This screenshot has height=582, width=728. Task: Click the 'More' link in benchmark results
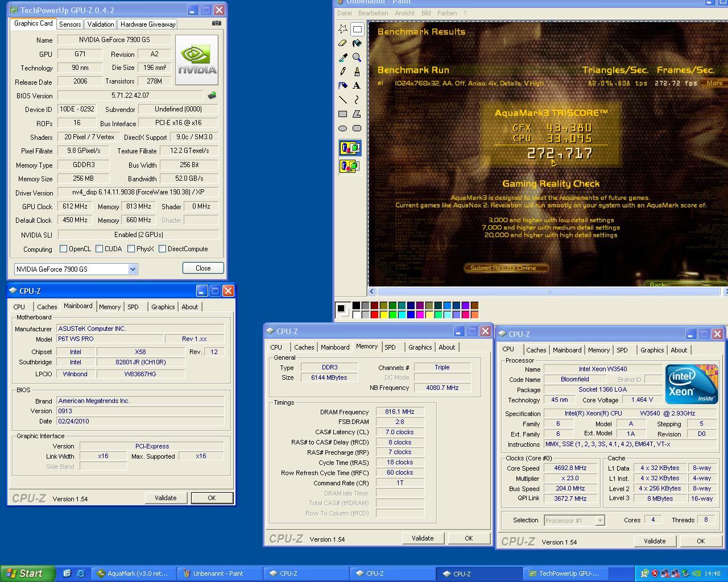pos(714,83)
